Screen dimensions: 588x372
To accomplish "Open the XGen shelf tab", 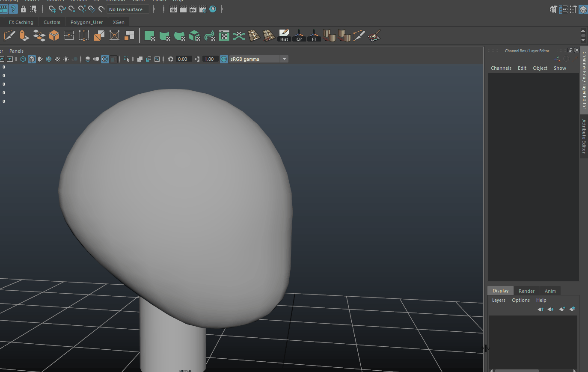I will [x=119, y=22].
